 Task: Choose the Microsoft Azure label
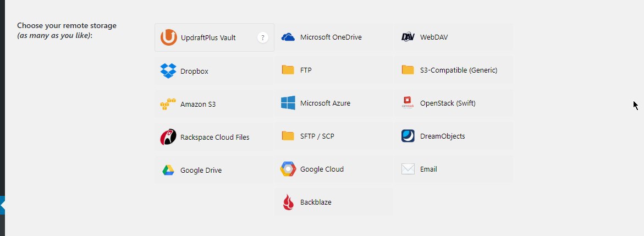coord(325,103)
